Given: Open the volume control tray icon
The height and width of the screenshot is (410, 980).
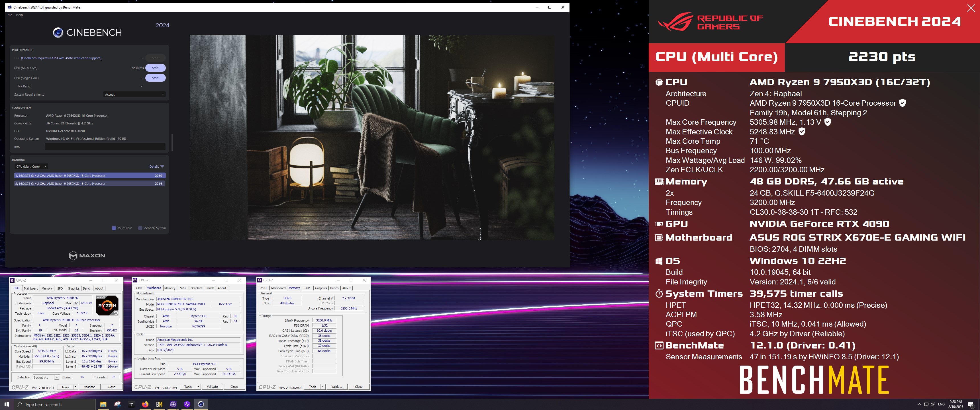Looking at the screenshot, I should (x=932, y=404).
